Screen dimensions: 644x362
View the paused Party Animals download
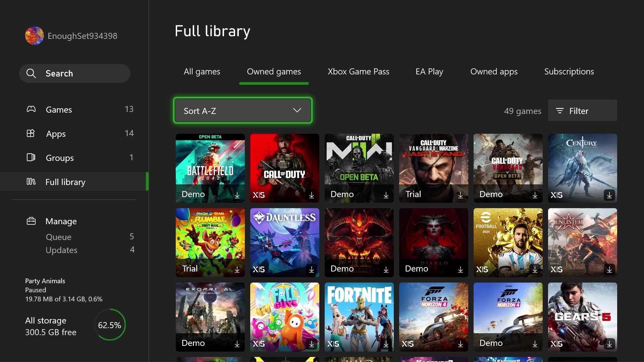tap(64, 290)
